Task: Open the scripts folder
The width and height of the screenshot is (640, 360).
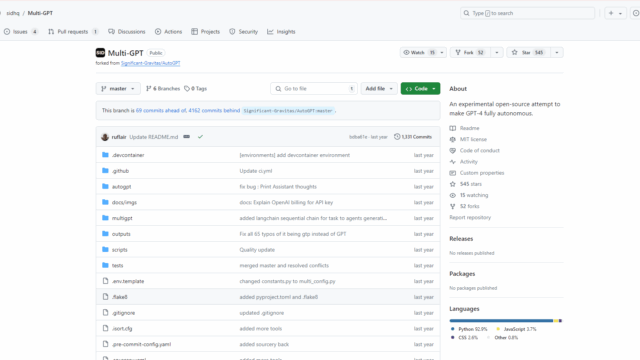Action: (x=120, y=250)
